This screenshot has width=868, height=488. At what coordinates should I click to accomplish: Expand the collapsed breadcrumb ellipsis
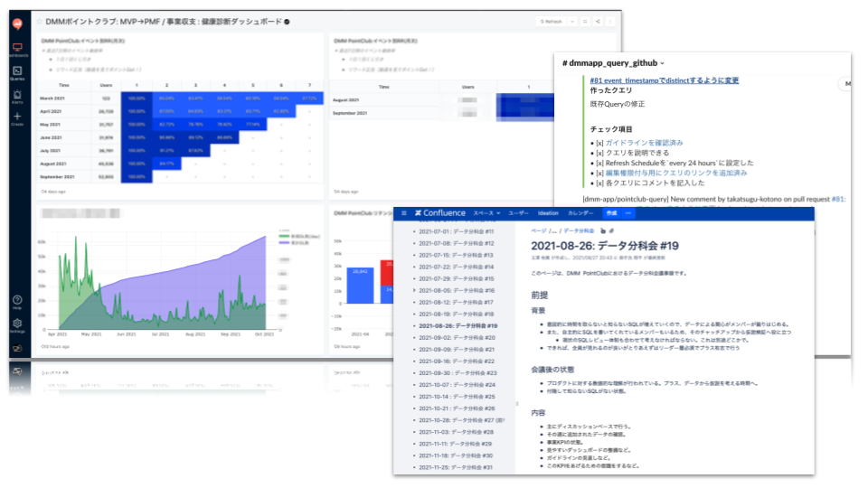click(x=554, y=230)
